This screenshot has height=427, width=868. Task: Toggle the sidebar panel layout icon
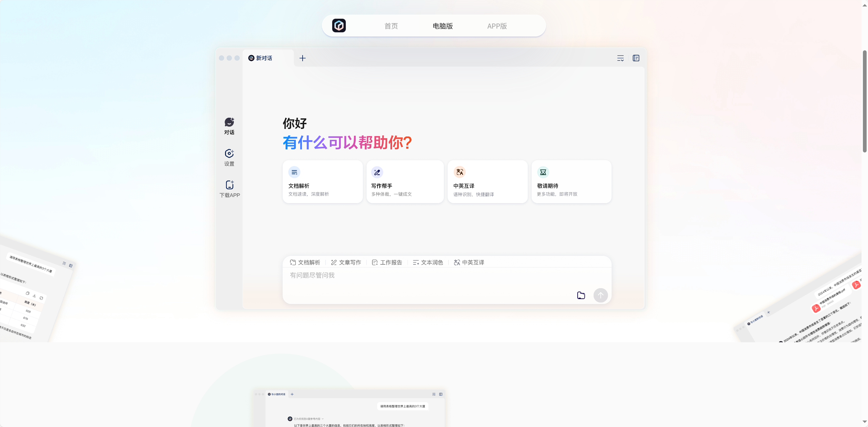point(636,58)
